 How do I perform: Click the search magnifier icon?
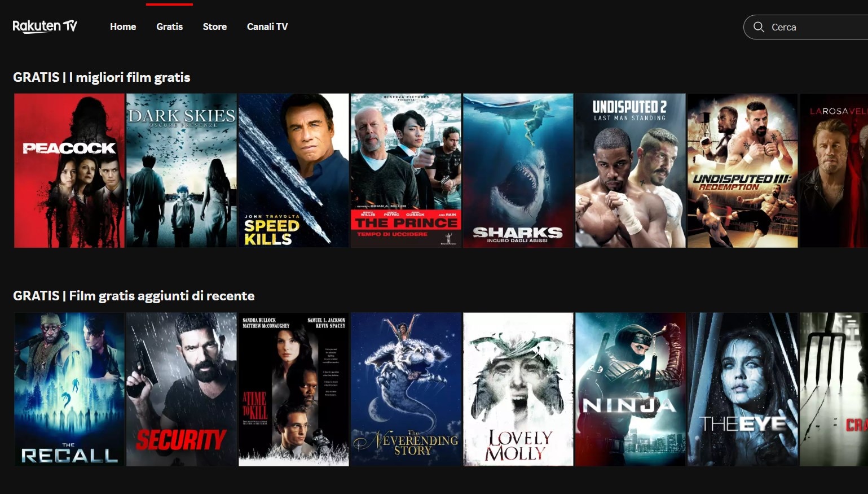759,27
